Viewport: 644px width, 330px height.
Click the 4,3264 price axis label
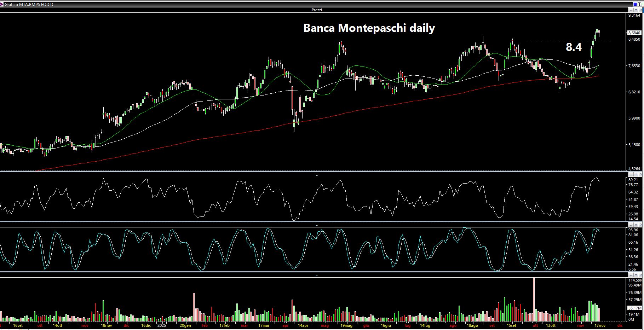click(634, 169)
